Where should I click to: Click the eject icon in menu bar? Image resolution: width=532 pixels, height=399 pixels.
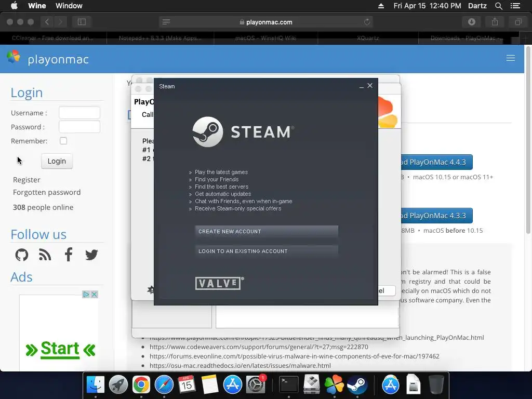(x=381, y=6)
